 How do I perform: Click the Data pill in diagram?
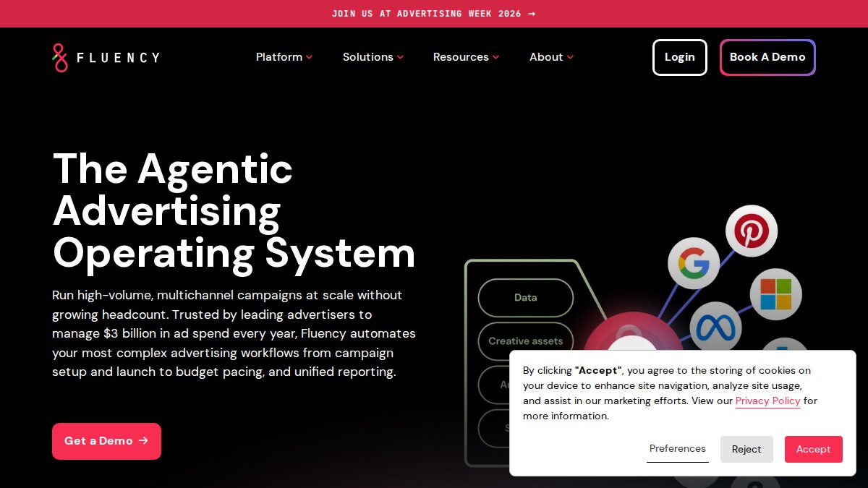pyautogui.click(x=526, y=298)
